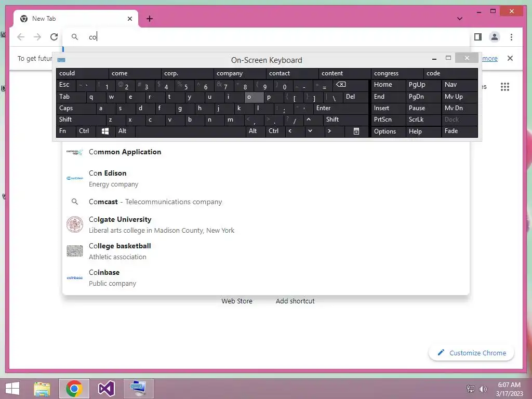Image resolution: width=532 pixels, height=399 pixels.
Task: Open volume control in system tray
Action: click(483, 389)
